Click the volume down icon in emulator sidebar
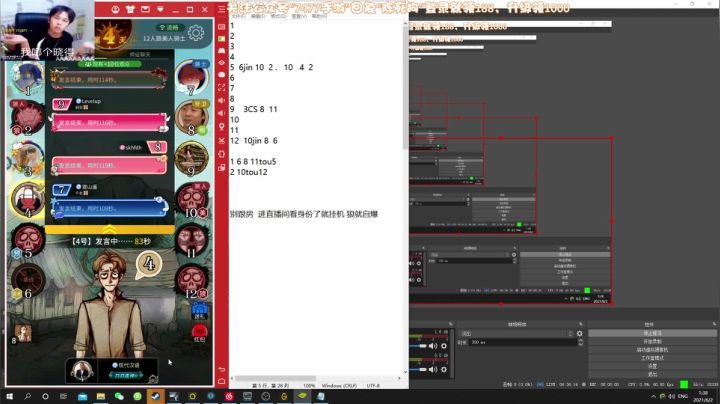The width and height of the screenshot is (720, 404). [222, 113]
